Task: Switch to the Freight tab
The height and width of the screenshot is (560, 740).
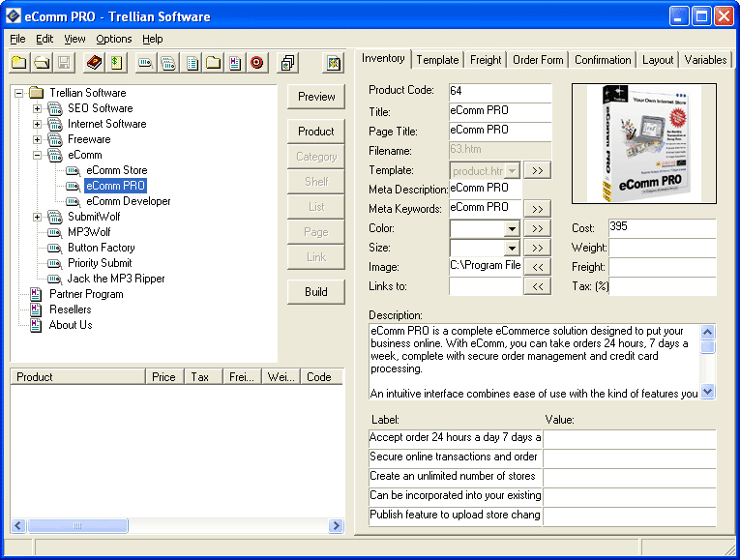Action: (x=486, y=60)
